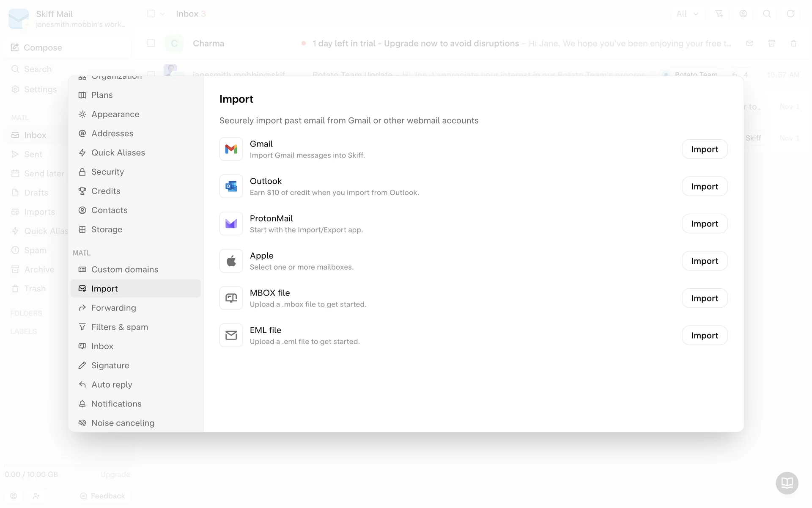This screenshot has width=812, height=508.
Task: Click the Apple logo icon
Action: pyautogui.click(x=231, y=261)
